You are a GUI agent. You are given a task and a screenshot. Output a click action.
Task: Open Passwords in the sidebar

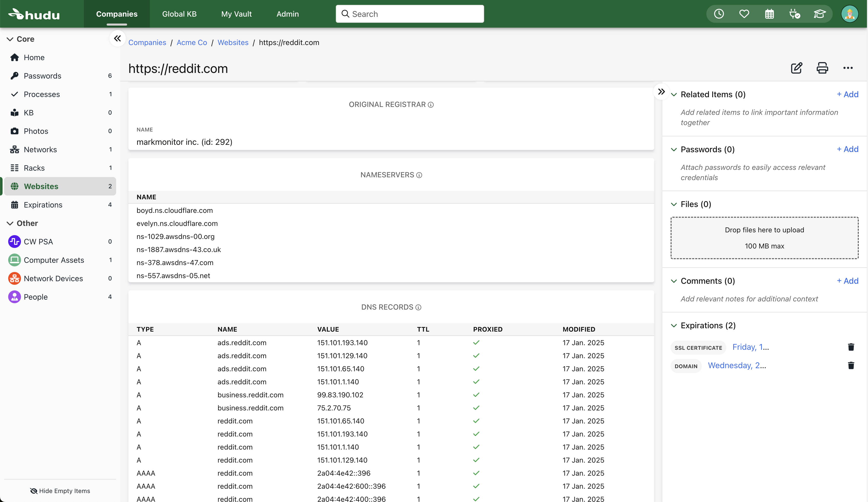[42, 76]
